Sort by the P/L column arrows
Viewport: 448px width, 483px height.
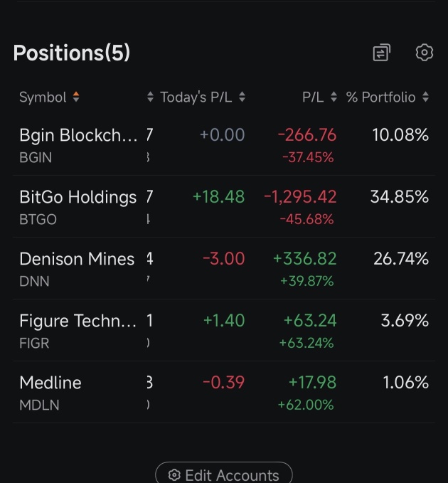334,97
